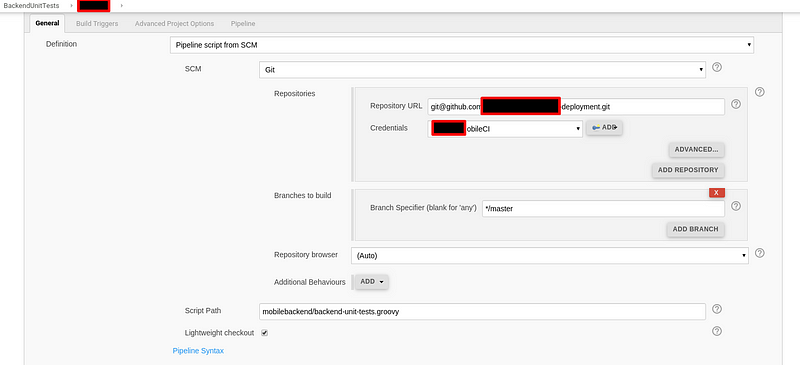Focus the Branch Specifier field
Image resolution: width=800 pixels, height=365 pixels.
point(603,208)
